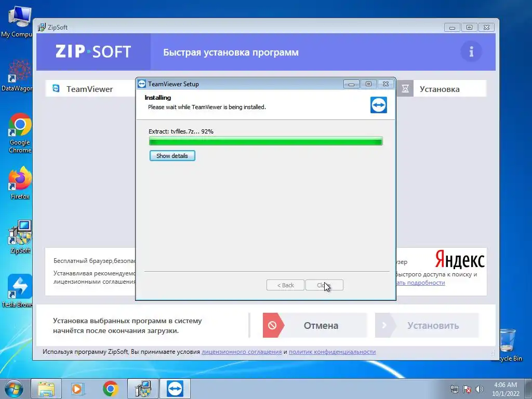Viewport: 532px width, 399px height.
Task: Click the Отмена cancel button in ZipSoft
Action: [x=315, y=325]
